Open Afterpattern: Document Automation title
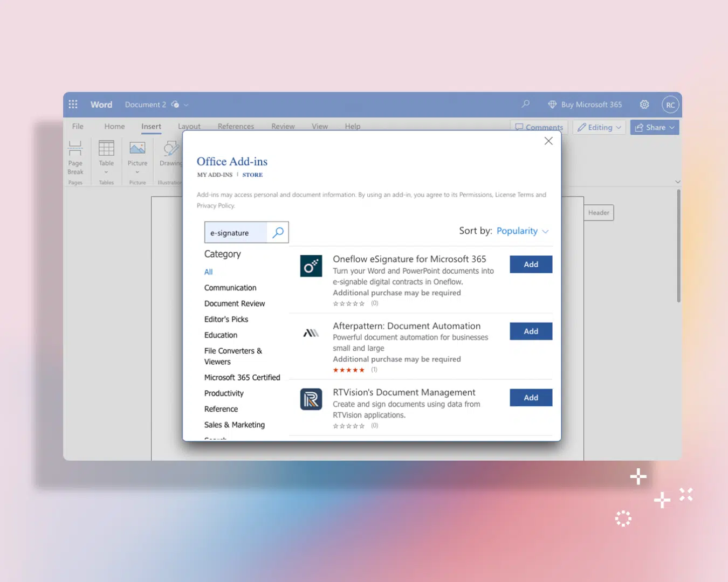This screenshot has height=582, width=728. (407, 326)
